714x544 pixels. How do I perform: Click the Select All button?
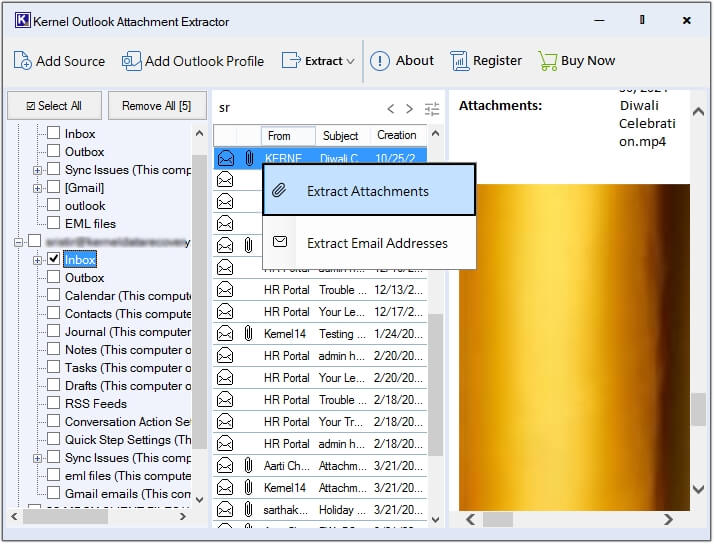(54, 106)
